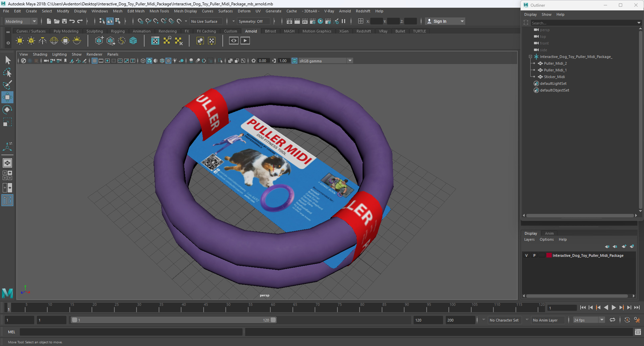Activate the Scale tool

(7, 122)
